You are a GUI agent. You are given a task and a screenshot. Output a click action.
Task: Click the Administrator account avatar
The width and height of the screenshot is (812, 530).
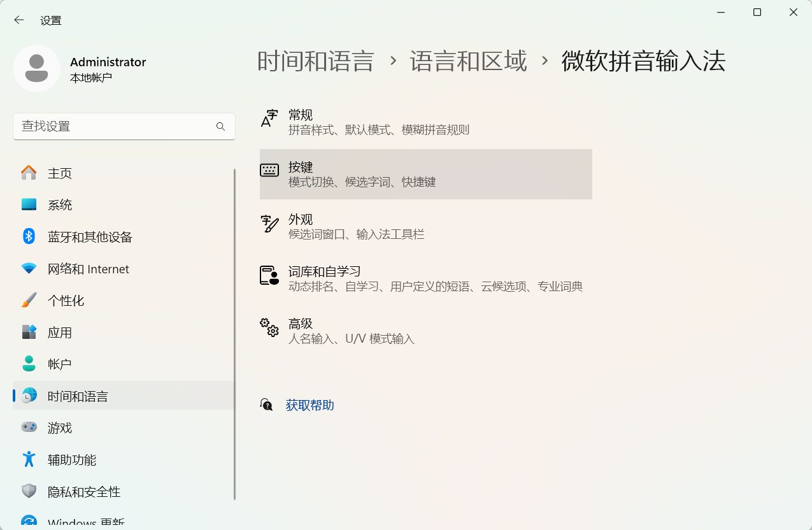tap(37, 68)
